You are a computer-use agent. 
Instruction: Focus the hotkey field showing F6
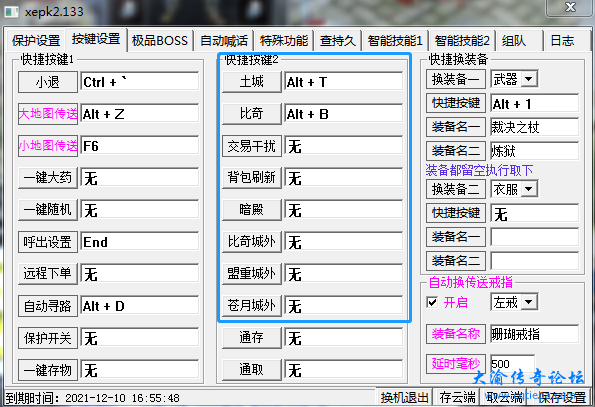pos(140,146)
